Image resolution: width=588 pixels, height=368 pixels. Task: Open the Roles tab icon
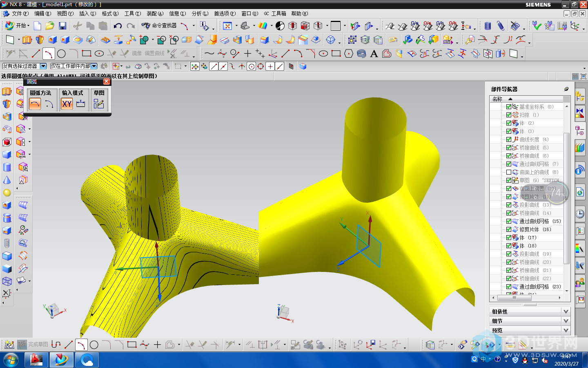point(580,283)
